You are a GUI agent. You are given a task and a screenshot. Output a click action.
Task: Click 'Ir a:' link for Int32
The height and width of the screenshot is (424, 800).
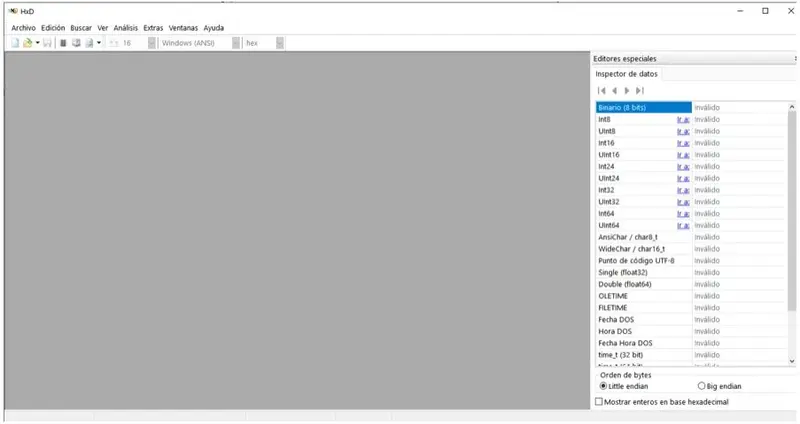coord(683,190)
